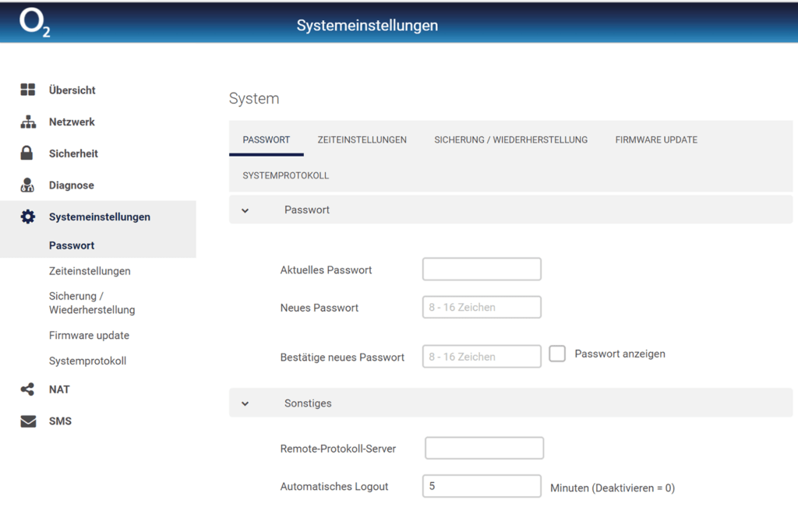Image resolution: width=798 pixels, height=532 pixels.
Task: Click the SMS envelope icon
Action: (x=28, y=421)
